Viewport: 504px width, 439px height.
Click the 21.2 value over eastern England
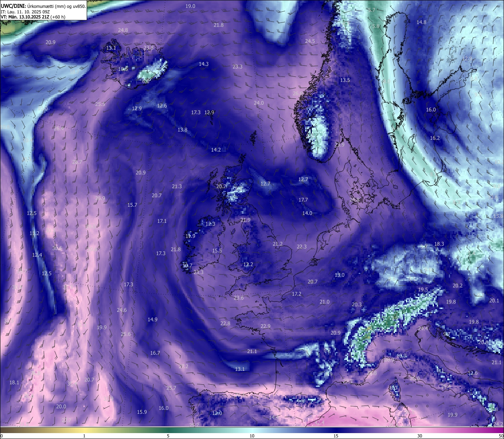(278, 244)
